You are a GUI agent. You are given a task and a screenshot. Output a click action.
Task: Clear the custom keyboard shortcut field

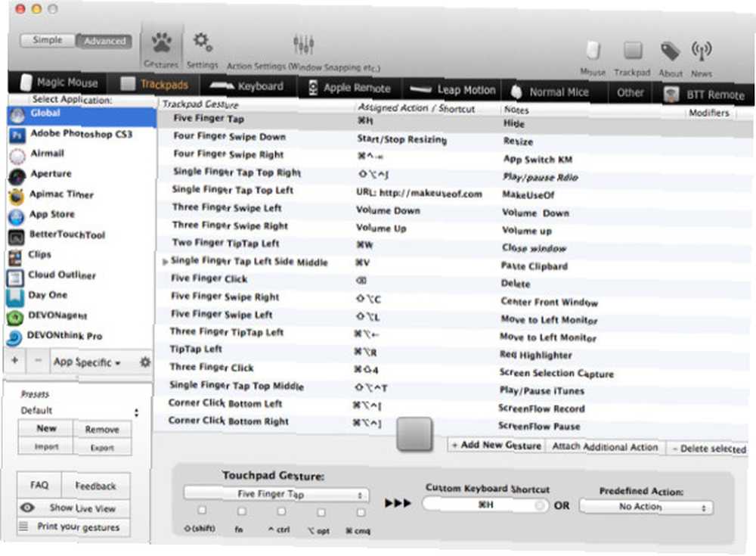point(540,505)
